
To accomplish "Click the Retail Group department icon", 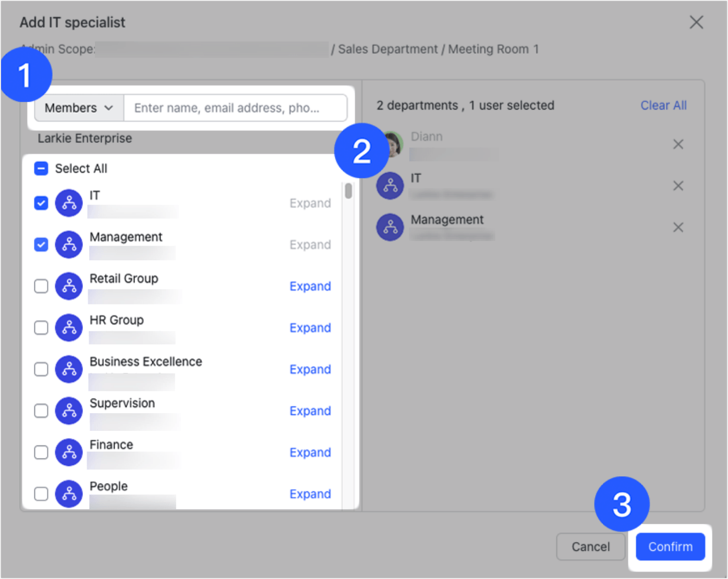I will pos(68,286).
